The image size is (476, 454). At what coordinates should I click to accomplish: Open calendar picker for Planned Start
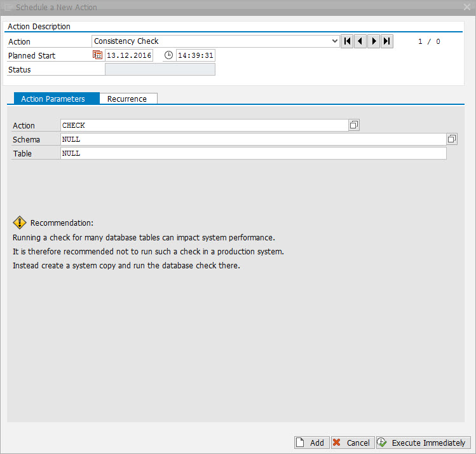tap(97, 55)
